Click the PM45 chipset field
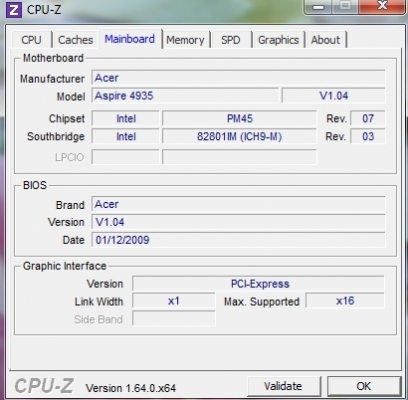Image resolution: width=408 pixels, height=400 pixels. (x=239, y=119)
